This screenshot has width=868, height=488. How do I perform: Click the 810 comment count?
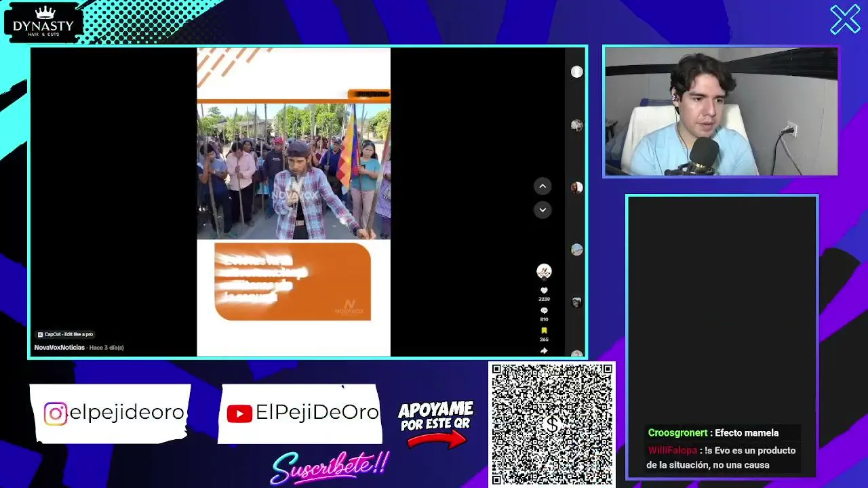click(x=544, y=319)
